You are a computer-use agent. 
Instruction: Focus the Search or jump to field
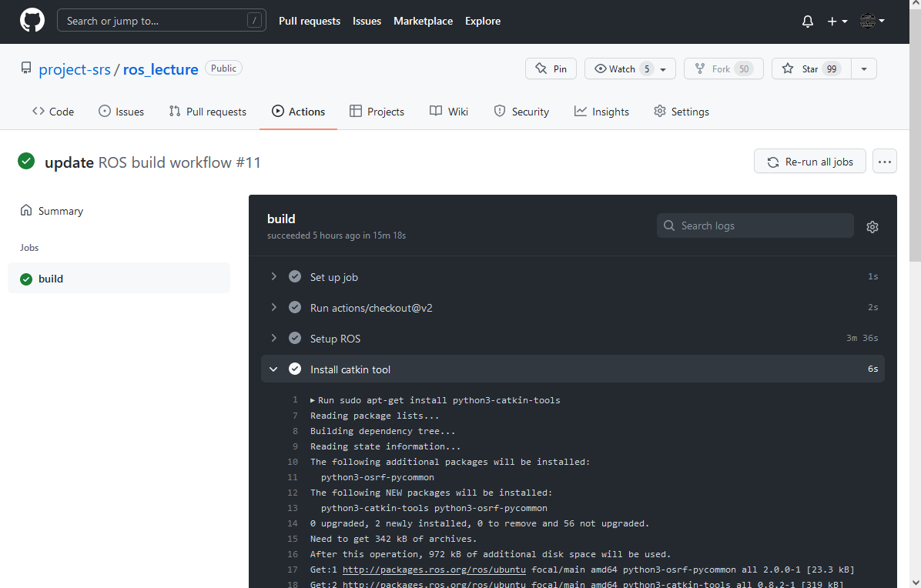click(162, 21)
